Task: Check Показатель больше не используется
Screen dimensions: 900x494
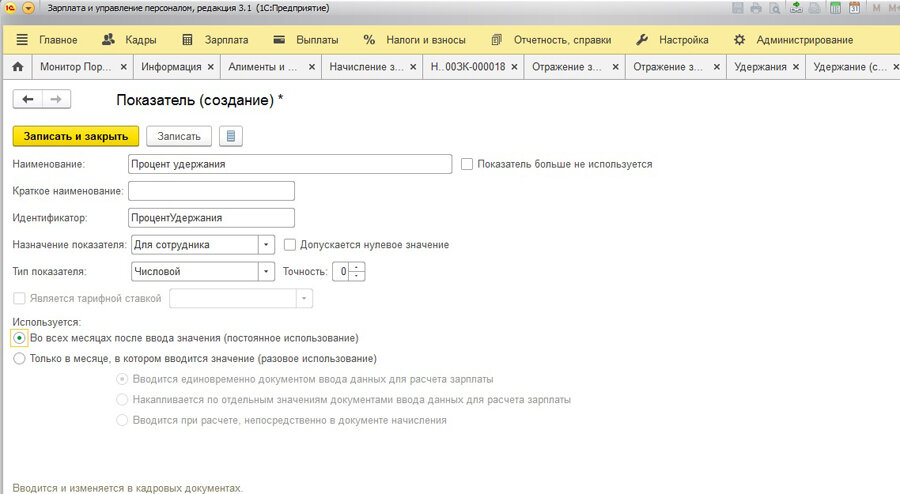Action: click(467, 164)
